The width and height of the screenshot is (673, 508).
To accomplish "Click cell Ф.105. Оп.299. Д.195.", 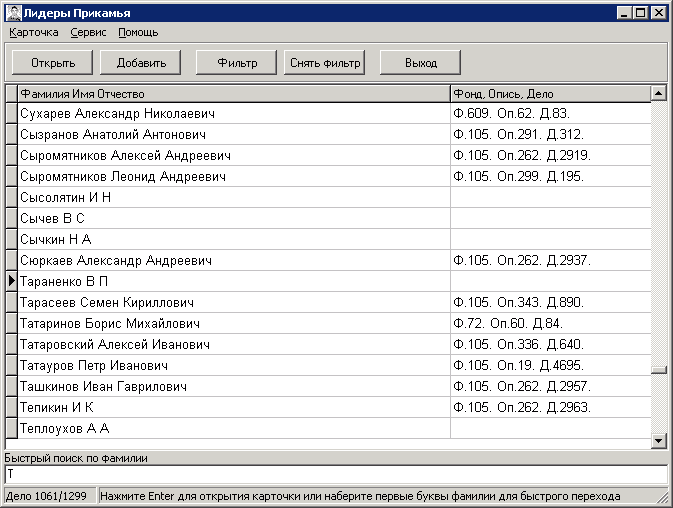I will pyautogui.click(x=551, y=176).
